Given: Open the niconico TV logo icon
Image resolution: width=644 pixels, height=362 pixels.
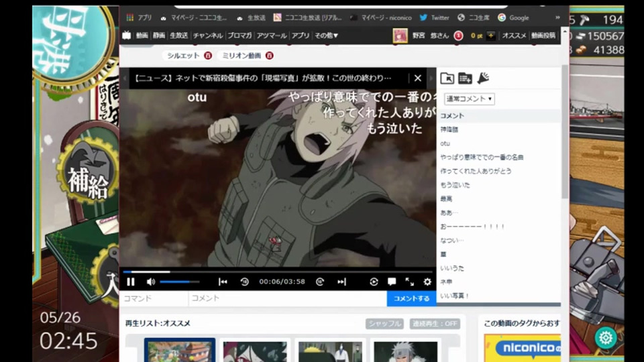Looking at the screenshot, I should (x=127, y=36).
